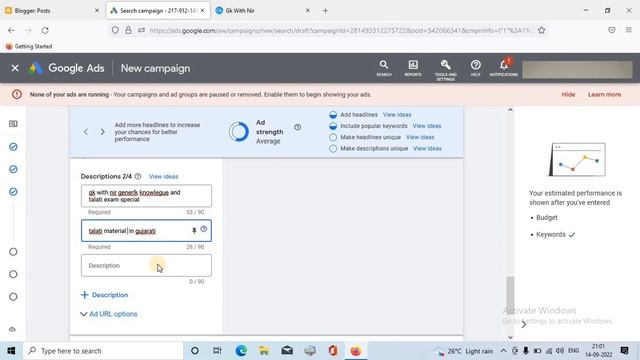Screen dimensions: 640x360
Task: Expand Ad URL options section
Action: point(109,314)
